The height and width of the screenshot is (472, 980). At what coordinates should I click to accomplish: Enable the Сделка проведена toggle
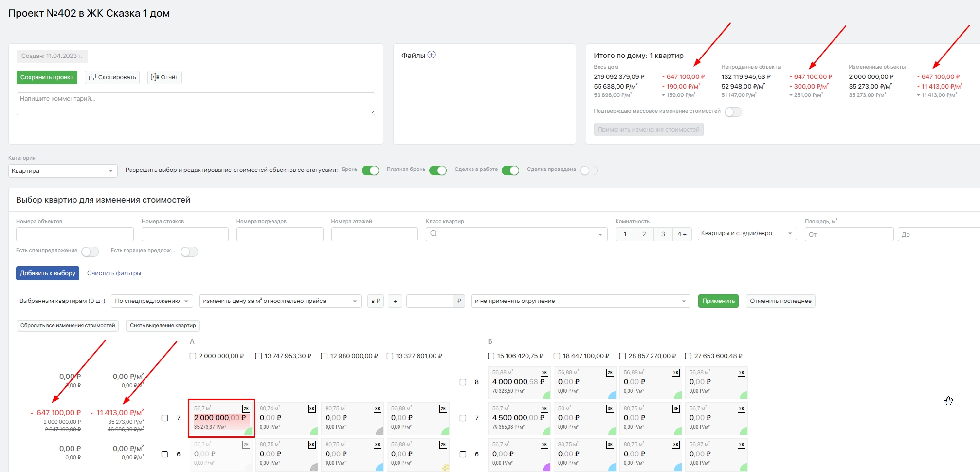click(588, 170)
